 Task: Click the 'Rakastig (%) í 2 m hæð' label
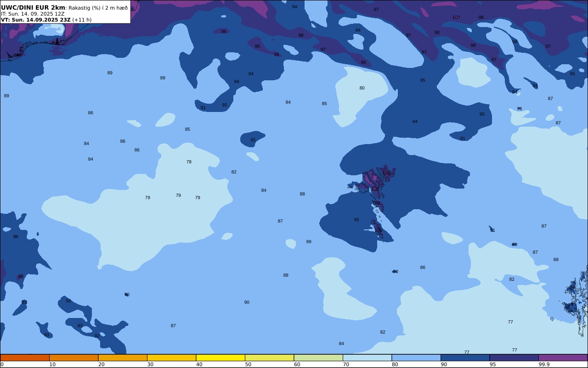click(98, 8)
